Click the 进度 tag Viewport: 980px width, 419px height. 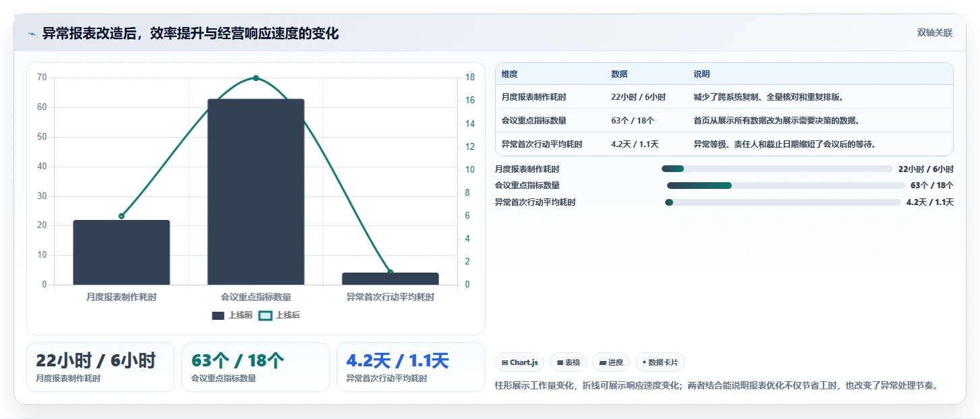coord(611,362)
